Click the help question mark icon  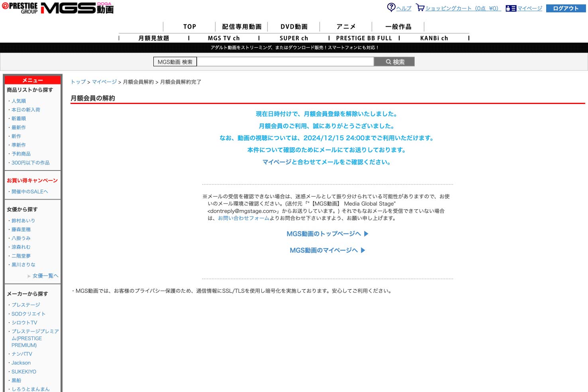(391, 8)
